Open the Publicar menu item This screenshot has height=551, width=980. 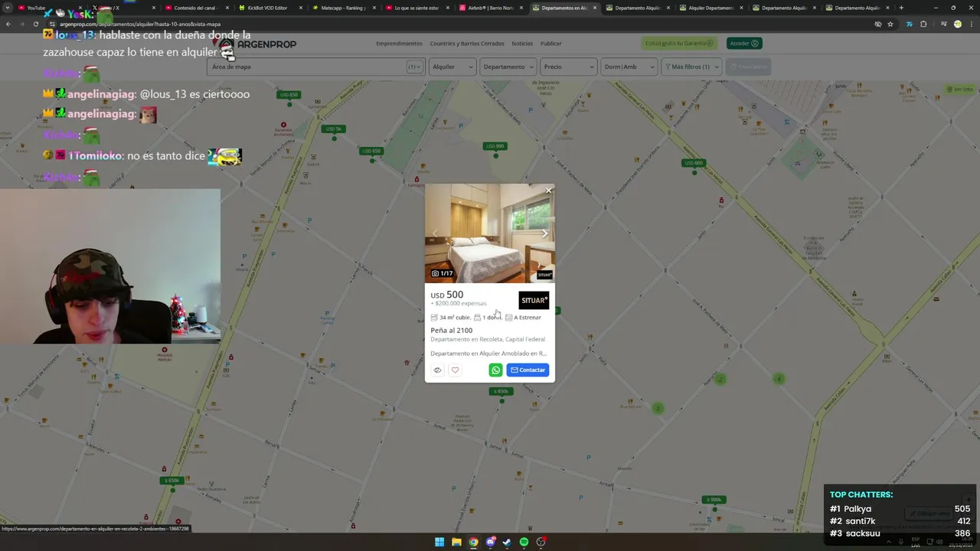550,44
